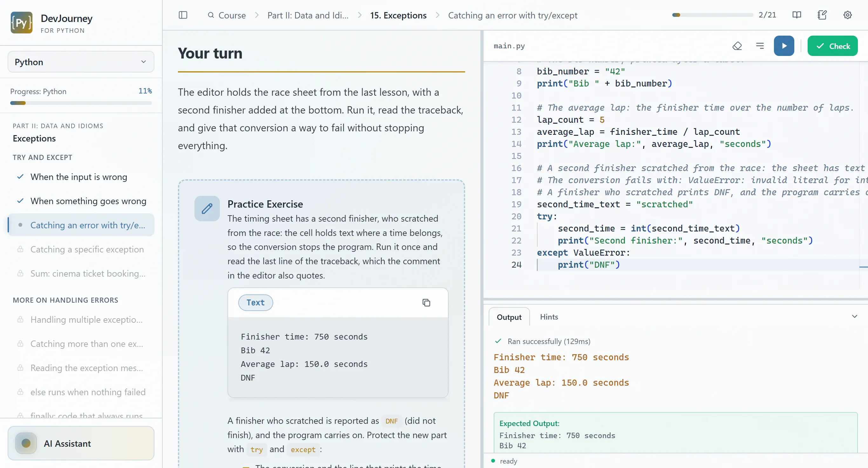Switch to the Hints tab
This screenshot has height=468, width=868.
(549, 317)
